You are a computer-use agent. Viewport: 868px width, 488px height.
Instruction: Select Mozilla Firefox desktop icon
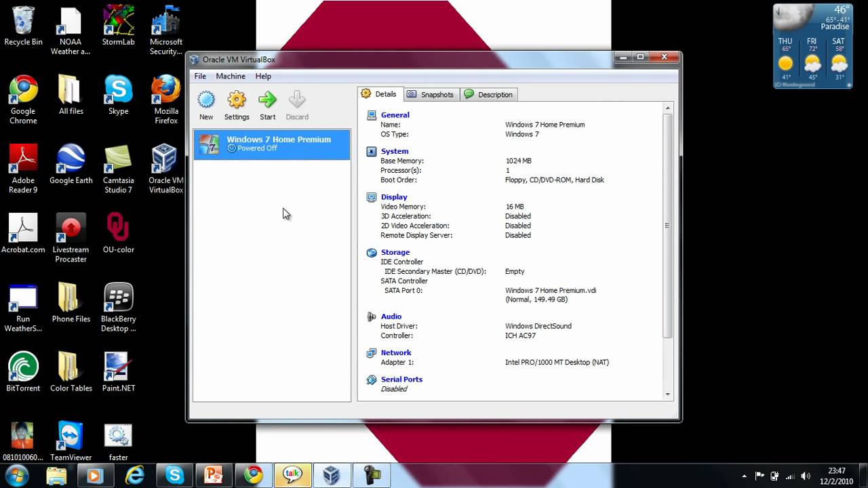click(x=166, y=100)
